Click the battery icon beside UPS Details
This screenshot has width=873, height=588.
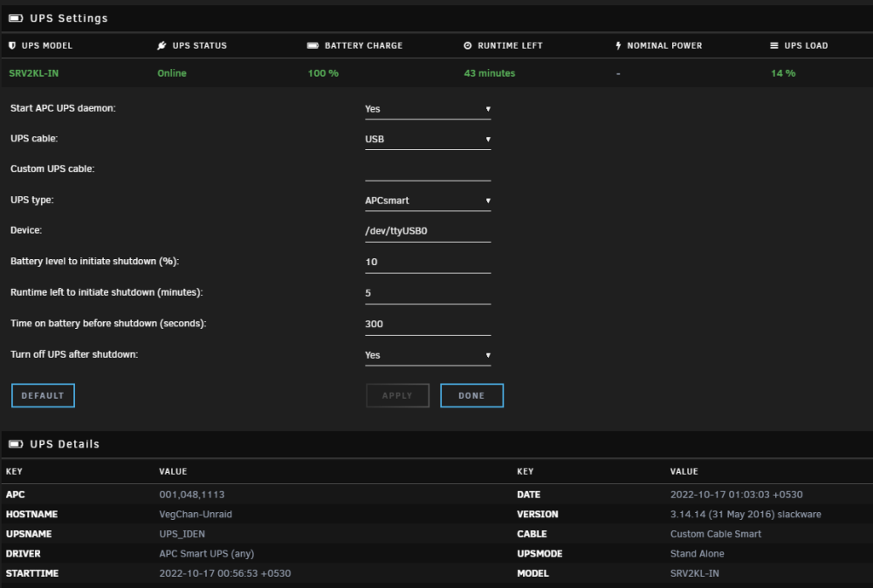pyautogui.click(x=16, y=444)
